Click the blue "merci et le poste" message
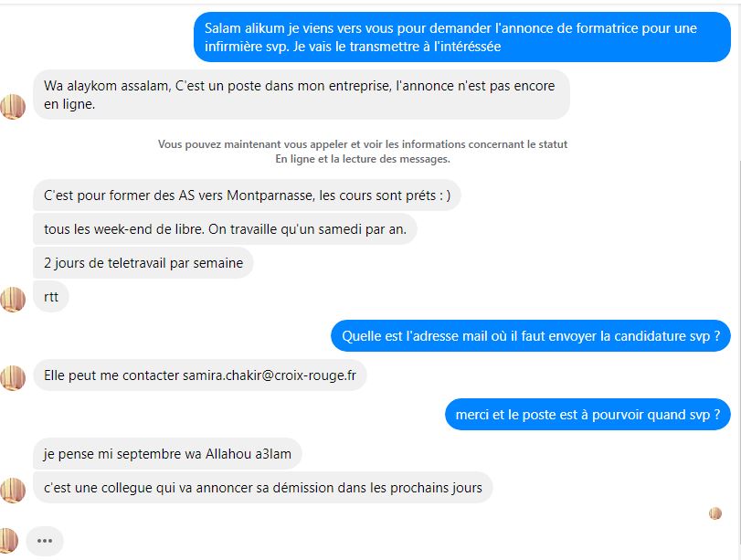This screenshot has height=560, width=741. point(588,415)
